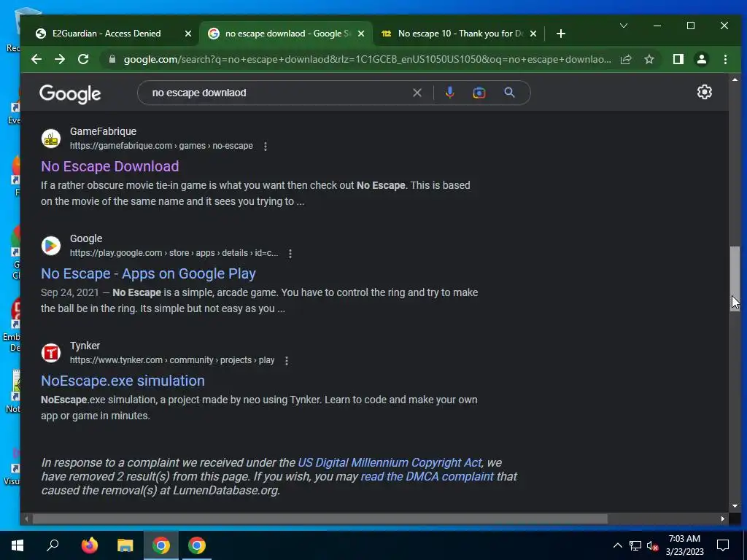Go back to the previous page
The height and width of the screenshot is (560, 747).
pyautogui.click(x=36, y=59)
